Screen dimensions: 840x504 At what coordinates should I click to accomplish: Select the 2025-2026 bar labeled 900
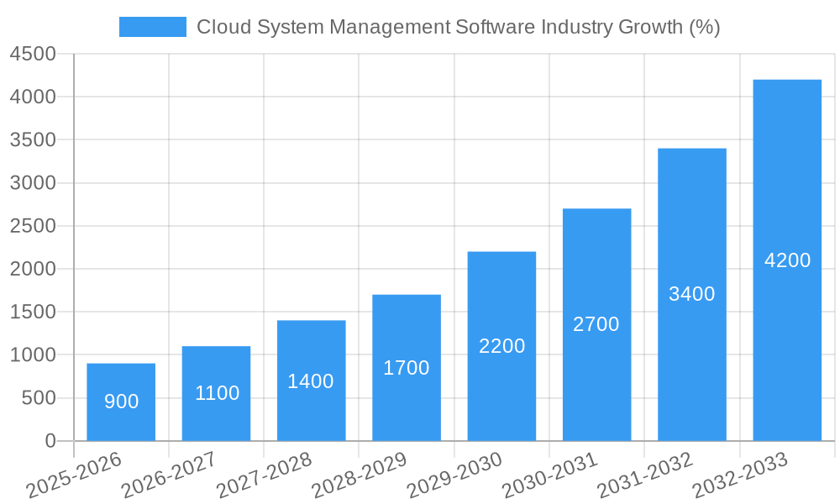pyautogui.click(x=121, y=402)
